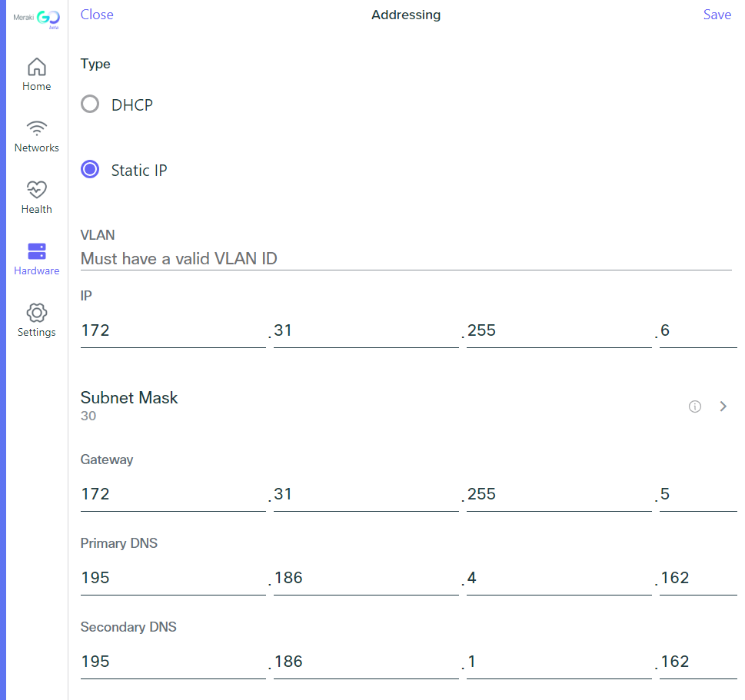Edit first IP octet 172
Viewport: 745px width, 700px height.
pyautogui.click(x=173, y=331)
